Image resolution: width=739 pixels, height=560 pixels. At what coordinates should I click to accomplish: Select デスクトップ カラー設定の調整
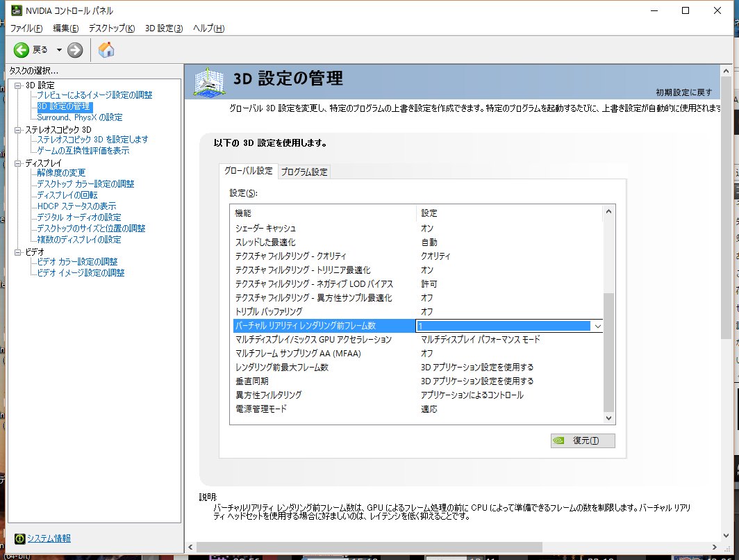pyautogui.click(x=86, y=184)
